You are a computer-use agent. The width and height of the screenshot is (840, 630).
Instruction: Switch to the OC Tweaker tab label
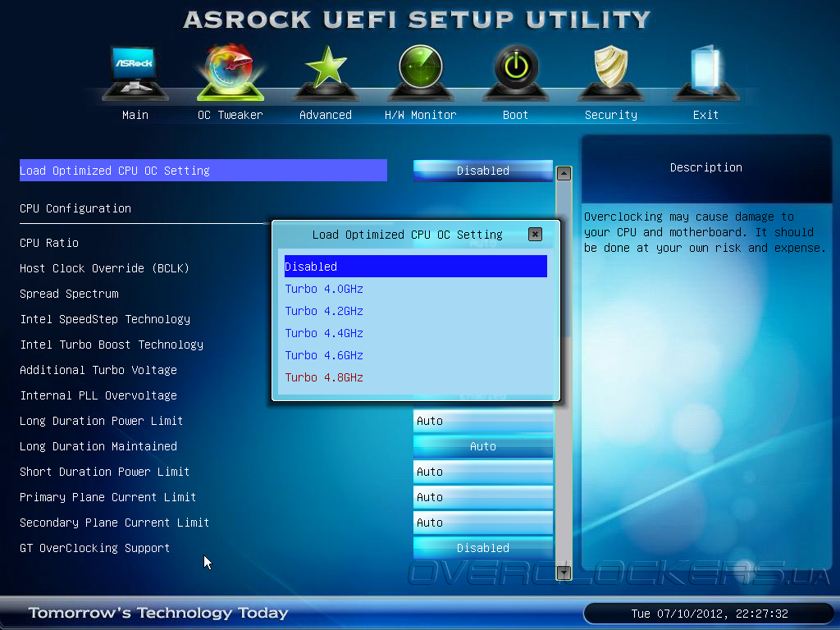click(x=231, y=115)
